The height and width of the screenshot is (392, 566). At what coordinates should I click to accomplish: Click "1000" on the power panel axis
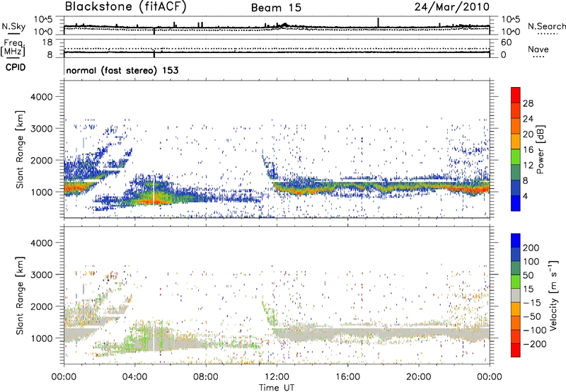pyautogui.click(x=42, y=192)
